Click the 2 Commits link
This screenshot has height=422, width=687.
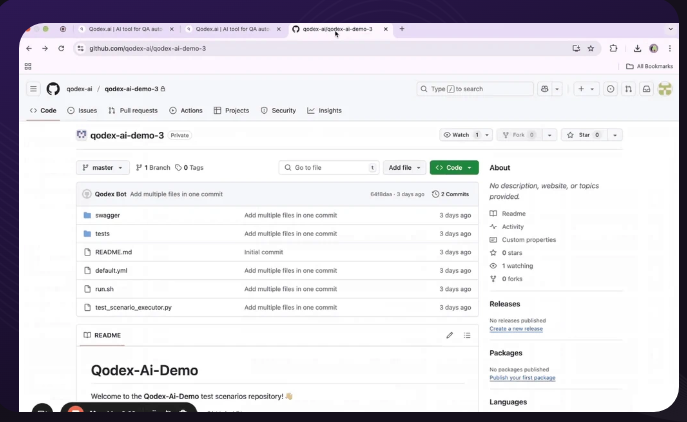(x=453, y=194)
